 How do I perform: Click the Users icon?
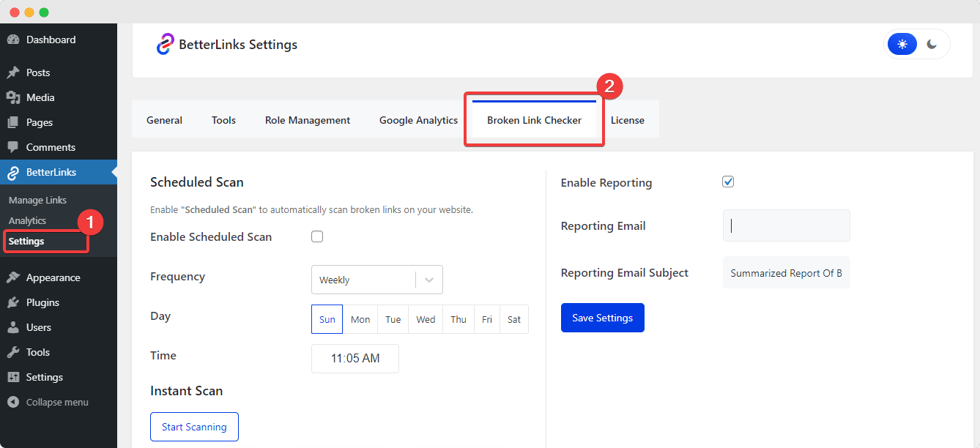click(15, 327)
